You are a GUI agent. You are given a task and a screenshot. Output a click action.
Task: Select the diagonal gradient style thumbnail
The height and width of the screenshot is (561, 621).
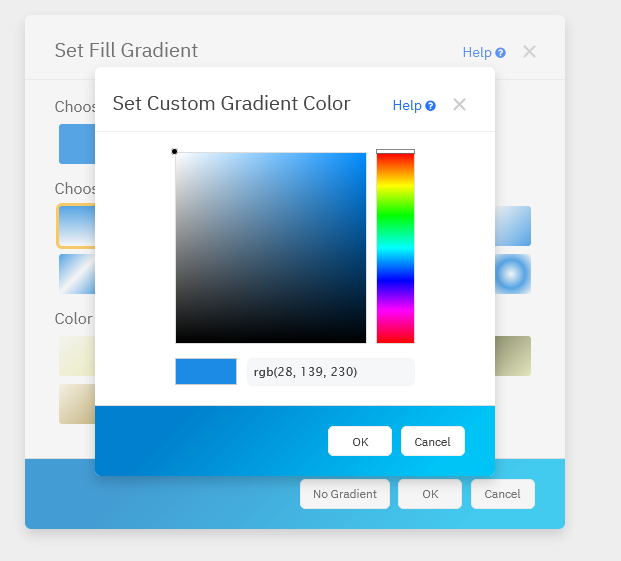click(x=76, y=274)
